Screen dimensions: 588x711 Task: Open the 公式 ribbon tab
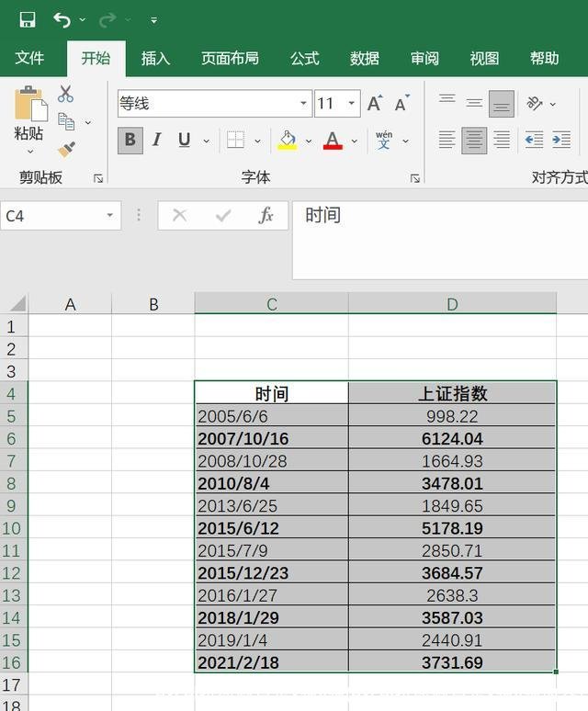305,58
